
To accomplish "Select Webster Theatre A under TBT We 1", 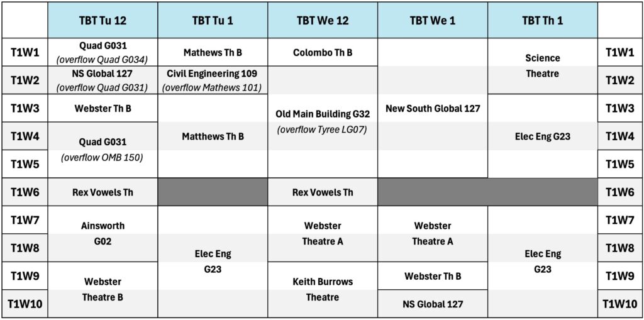I will [x=432, y=233].
